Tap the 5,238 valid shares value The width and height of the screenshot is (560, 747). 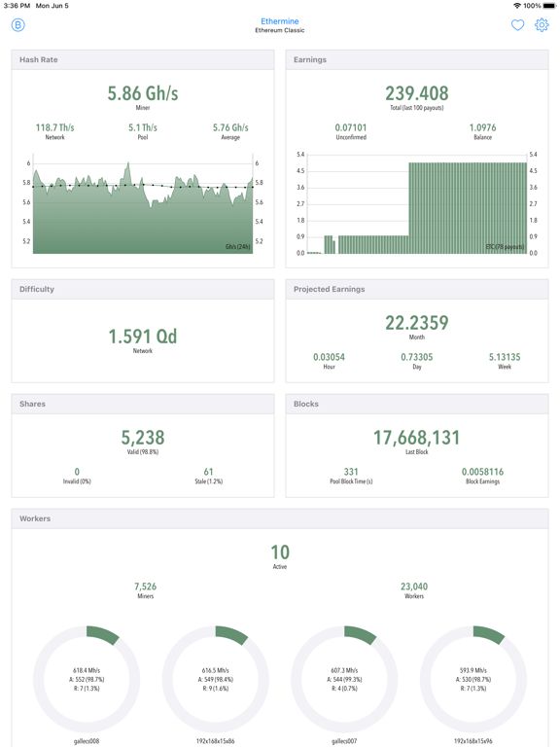(x=143, y=438)
